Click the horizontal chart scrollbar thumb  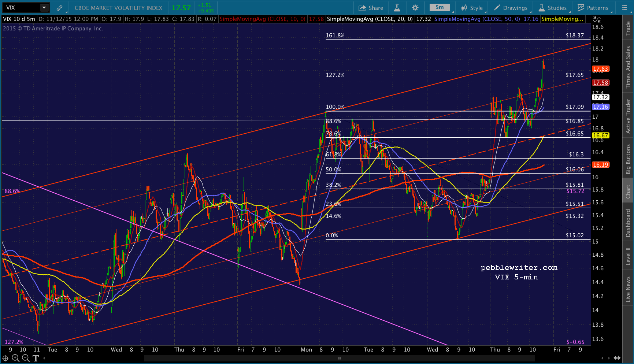point(340,358)
